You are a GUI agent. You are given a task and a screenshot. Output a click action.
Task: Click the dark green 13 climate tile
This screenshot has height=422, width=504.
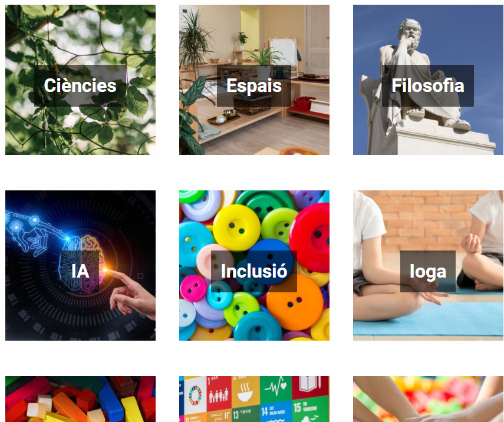click(x=246, y=414)
